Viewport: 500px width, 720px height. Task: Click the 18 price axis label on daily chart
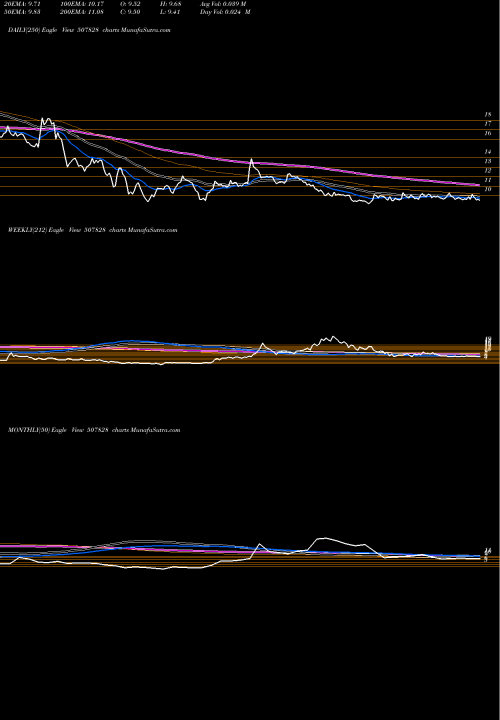tap(488, 115)
